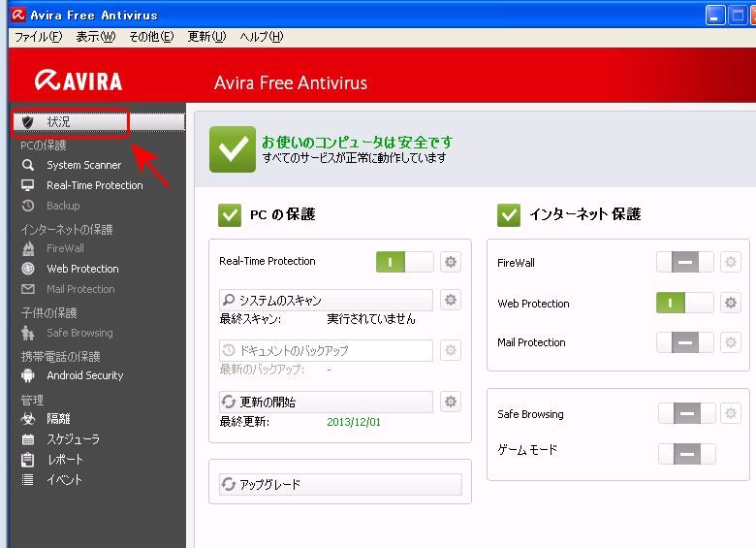This screenshot has width=756, height=548.
Task: Select 状況 in the sidebar
Action: coord(99,122)
